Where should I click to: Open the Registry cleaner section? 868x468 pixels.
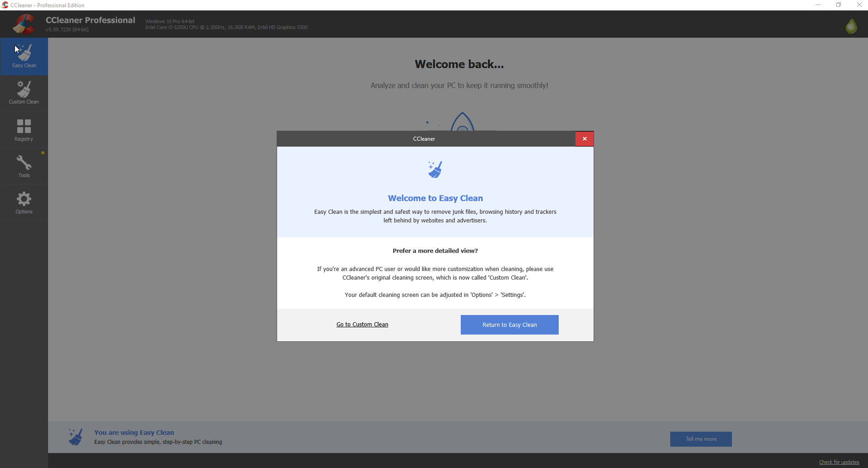24,130
